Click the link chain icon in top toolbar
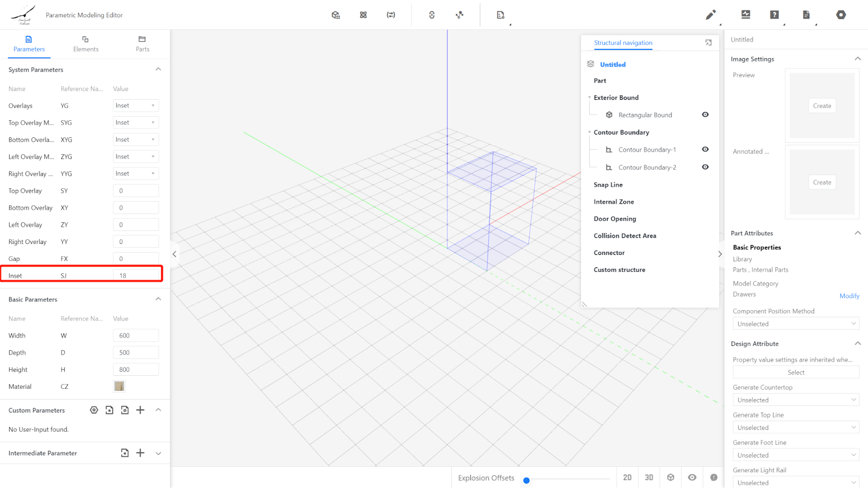 (x=432, y=15)
